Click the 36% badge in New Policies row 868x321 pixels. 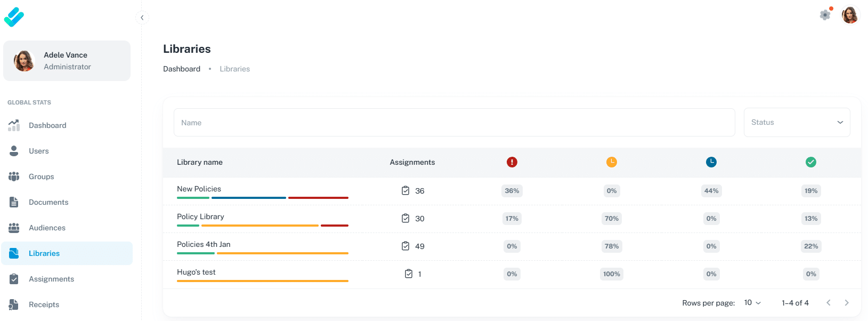pyautogui.click(x=512, y=191)
